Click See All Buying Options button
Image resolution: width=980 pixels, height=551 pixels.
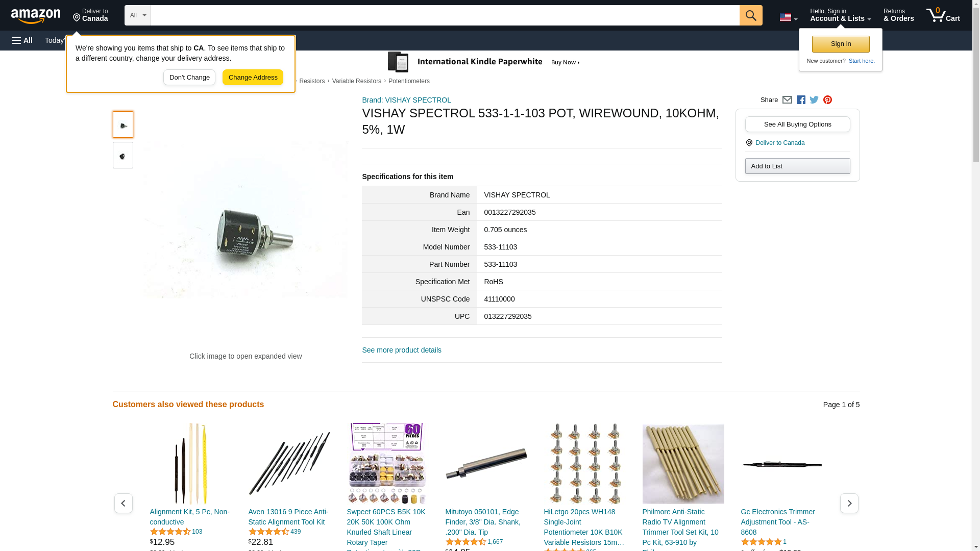coord(797,124)
